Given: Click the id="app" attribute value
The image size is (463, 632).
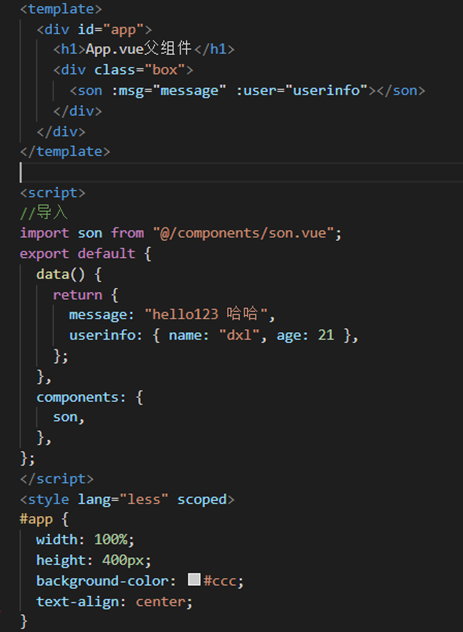Looking at the screenshot, I should coord(123,30).
